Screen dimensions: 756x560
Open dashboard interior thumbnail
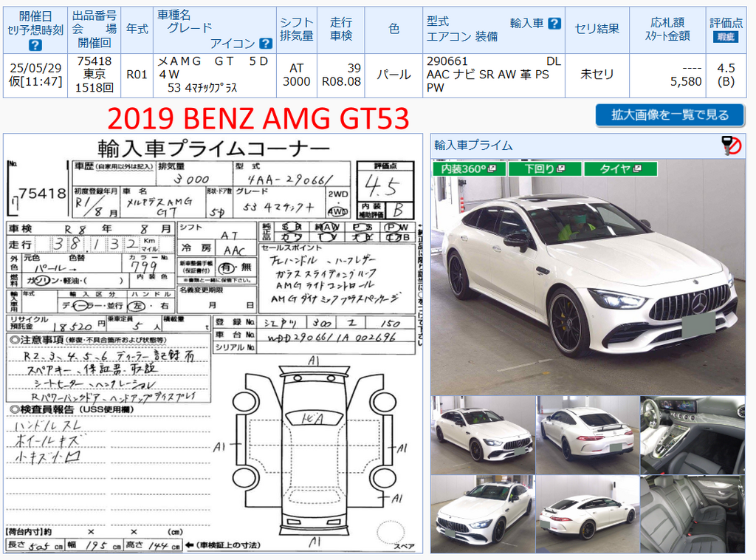[693, 435]
